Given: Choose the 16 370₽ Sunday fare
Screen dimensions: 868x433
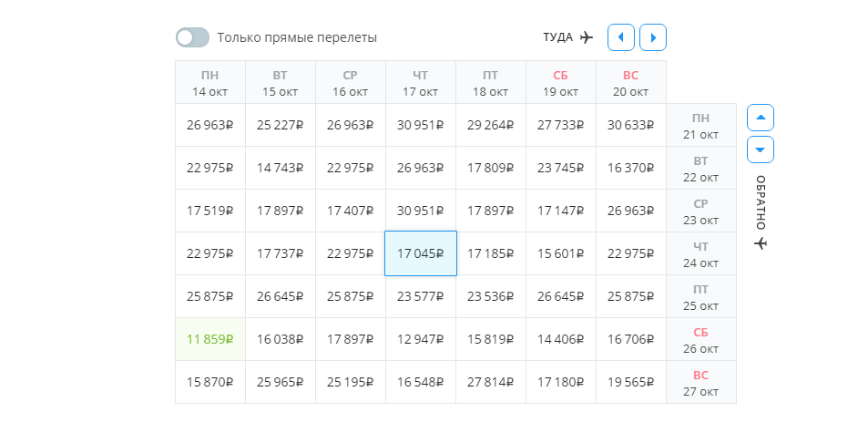Looking at the screenshot, I should [x=631, y=168].
